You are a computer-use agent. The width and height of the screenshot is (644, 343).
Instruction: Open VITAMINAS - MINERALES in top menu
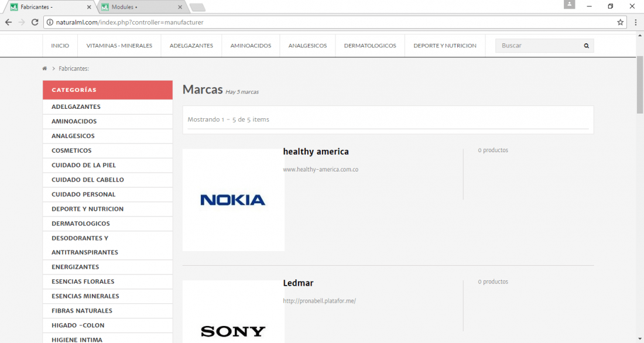coord(119,46)
